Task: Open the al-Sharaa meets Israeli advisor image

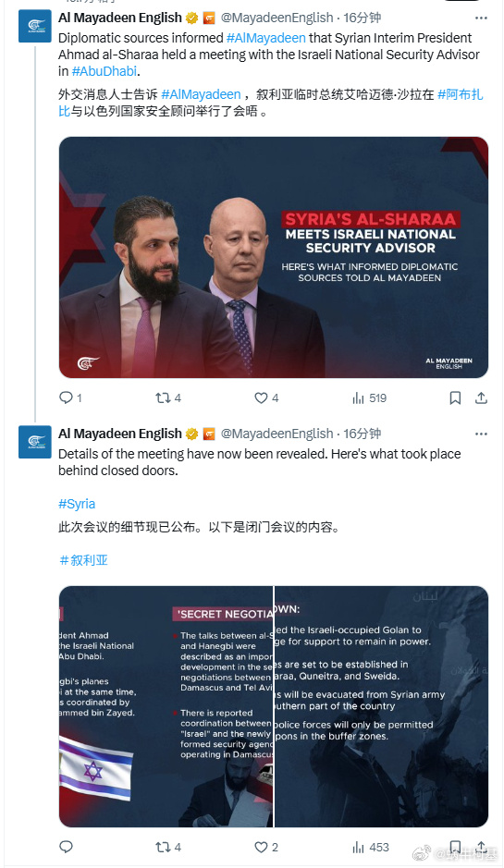Action: 274,257
